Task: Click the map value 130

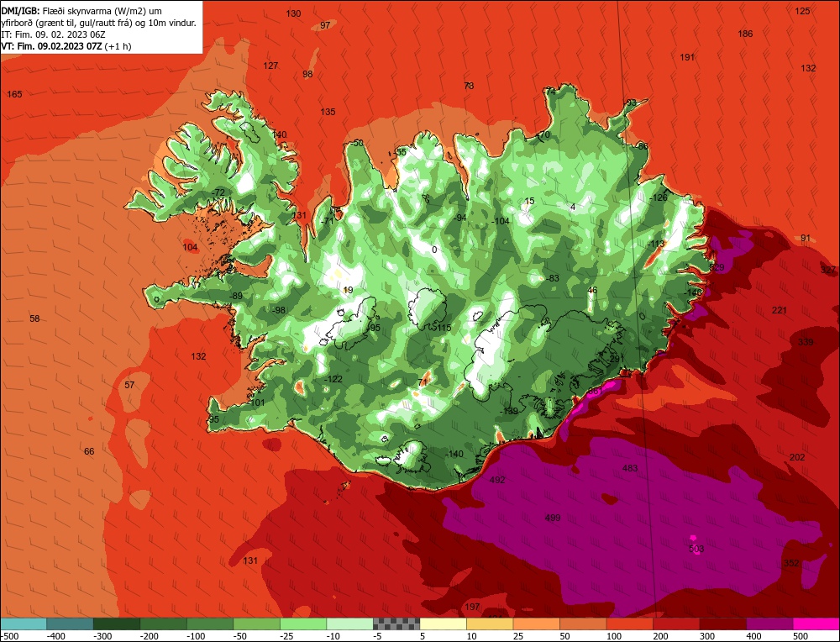Action: point(293,14)
